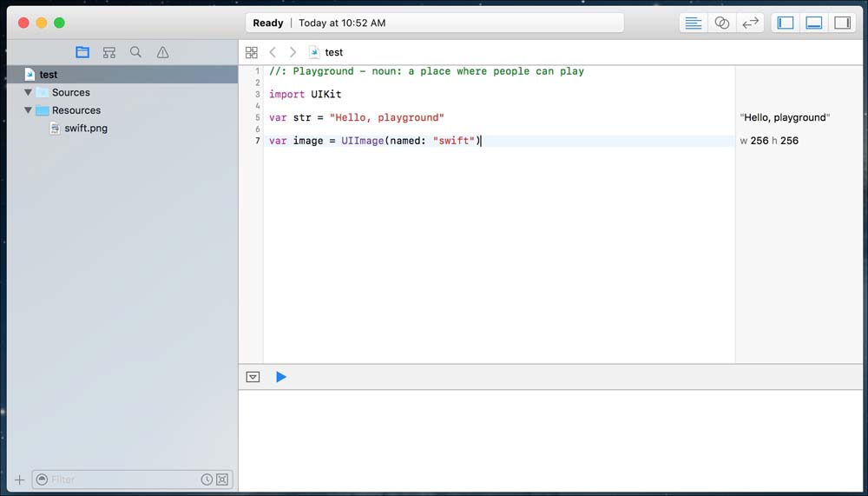Viewport: 868px width, 496px height.
Task: Collapse the Resources folder disclosure triangle
Action: [x=29, y=110]
